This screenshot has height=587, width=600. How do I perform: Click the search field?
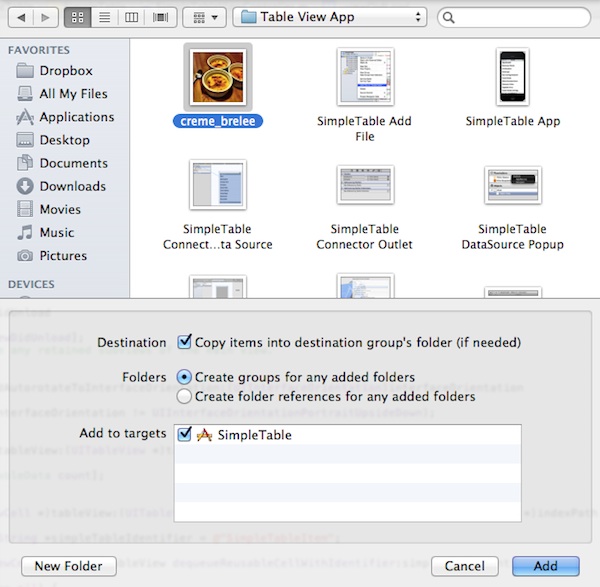517,18
